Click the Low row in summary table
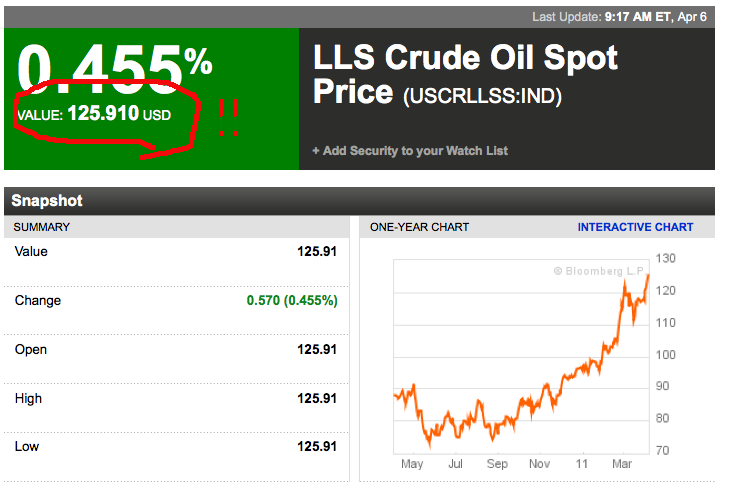 coord(177,446)
